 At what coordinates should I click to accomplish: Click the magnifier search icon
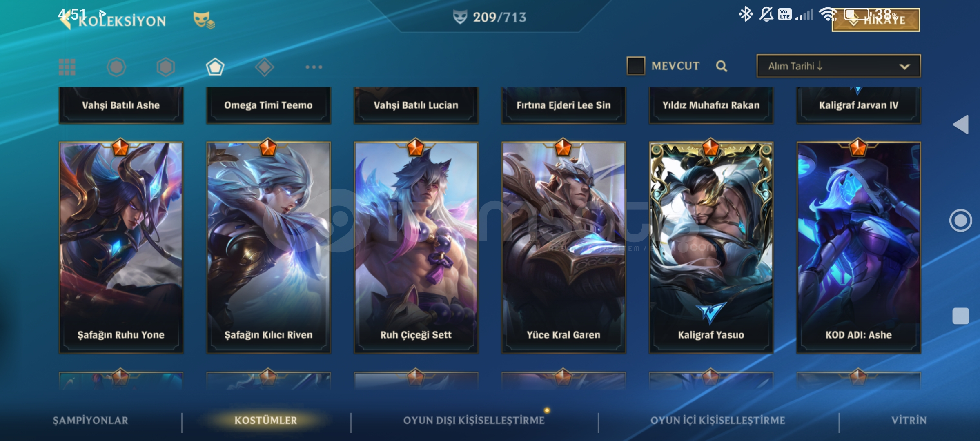pyautogui.click(x=722, y=66)
